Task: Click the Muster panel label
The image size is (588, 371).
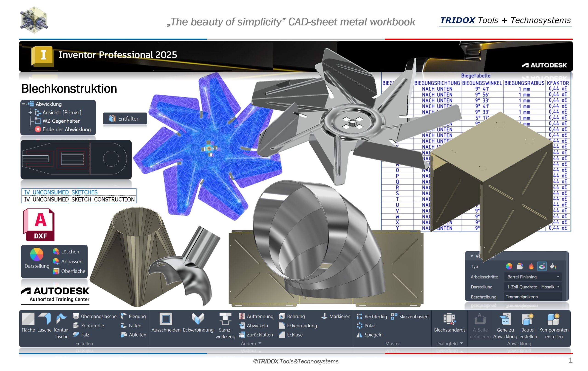Action: 392,344
